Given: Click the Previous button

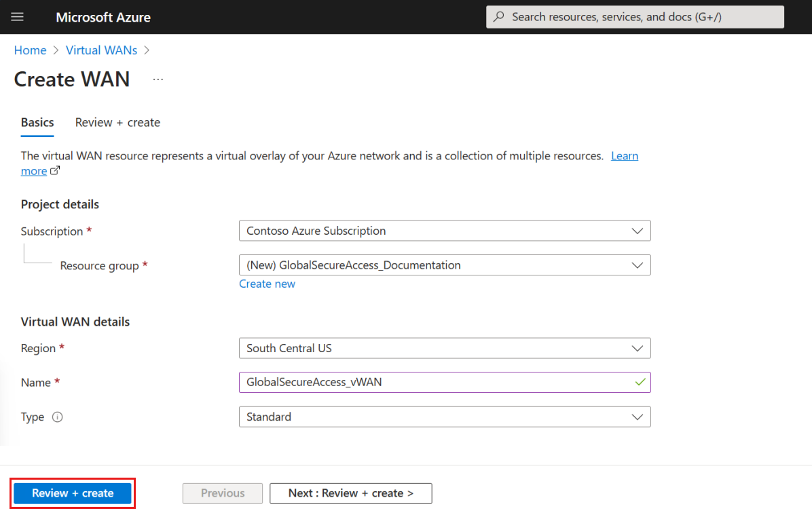Looking at the screenshot, I should click(223, 493).
